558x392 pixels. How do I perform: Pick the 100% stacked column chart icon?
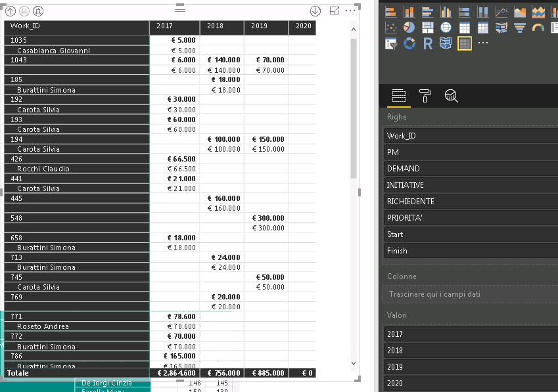[483, 12]
